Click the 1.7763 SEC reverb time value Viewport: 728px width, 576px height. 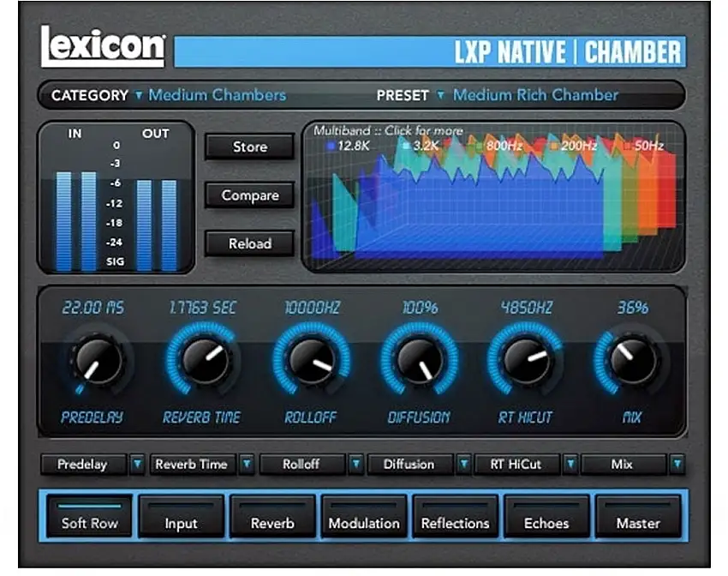click(x=202, y=308)
